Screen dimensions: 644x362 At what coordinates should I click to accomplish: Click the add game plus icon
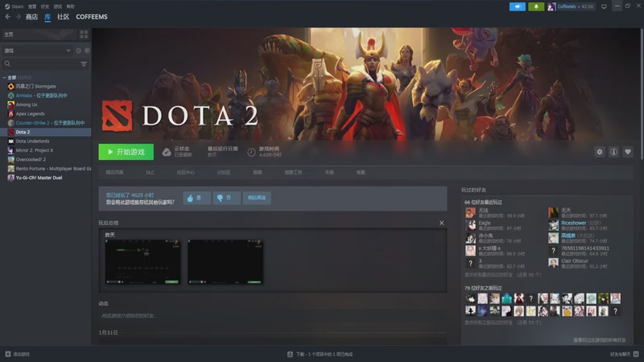pyautogui.click(x=8, y=354)
